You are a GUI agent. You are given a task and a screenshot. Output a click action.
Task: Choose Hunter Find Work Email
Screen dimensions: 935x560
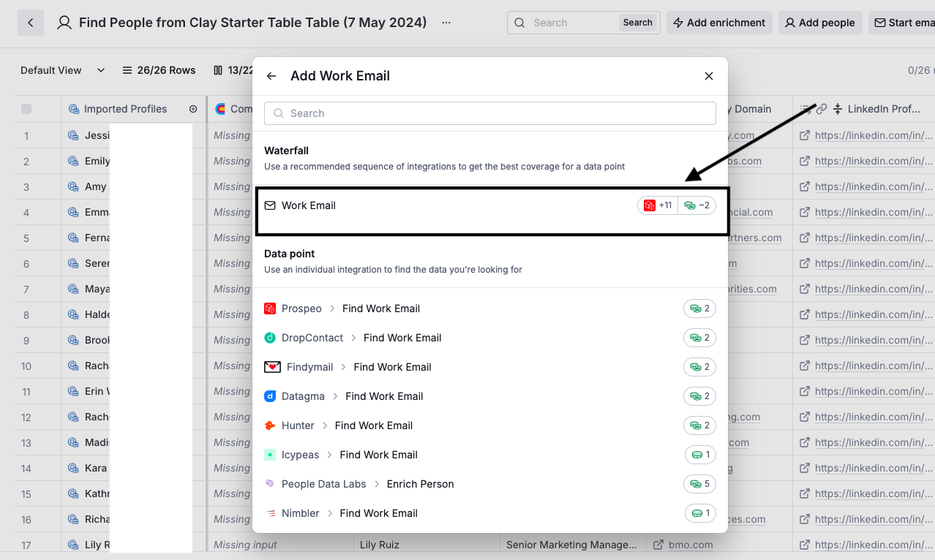pyautogui.click(x=490, y=425)
